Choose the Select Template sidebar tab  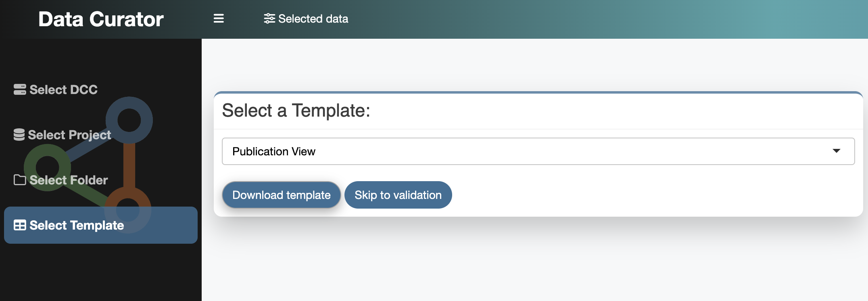click(x=101, y=225)
